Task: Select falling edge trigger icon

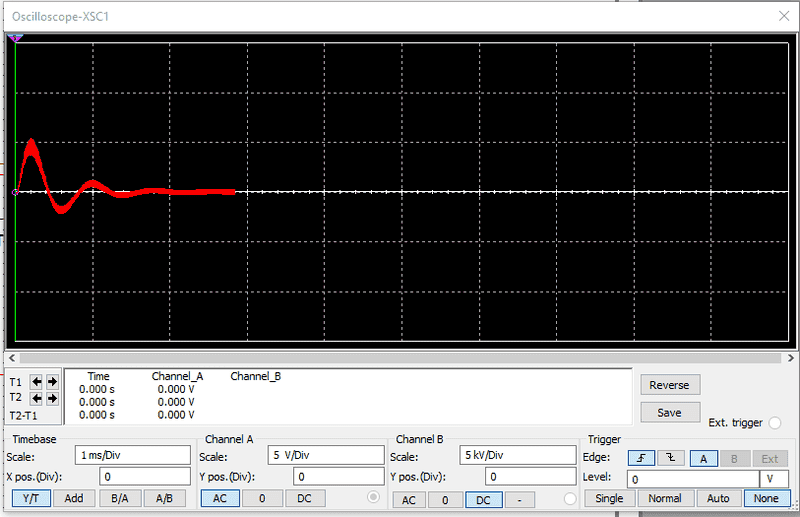Action: (x=671, y=457)
